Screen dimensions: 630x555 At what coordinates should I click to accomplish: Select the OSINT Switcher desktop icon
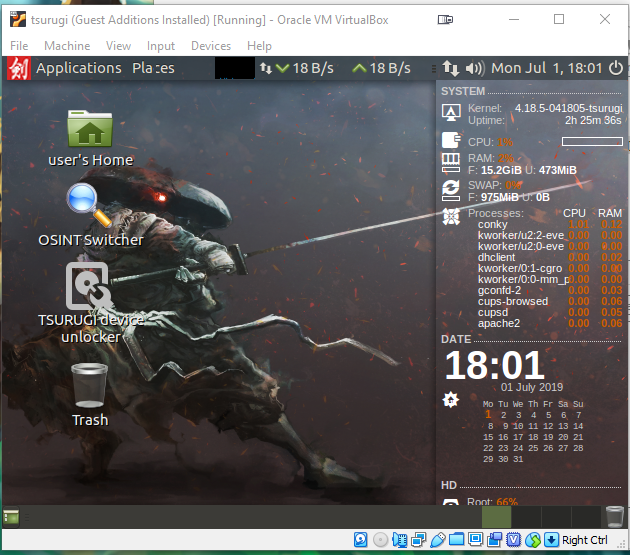click(x=90, y=215)
